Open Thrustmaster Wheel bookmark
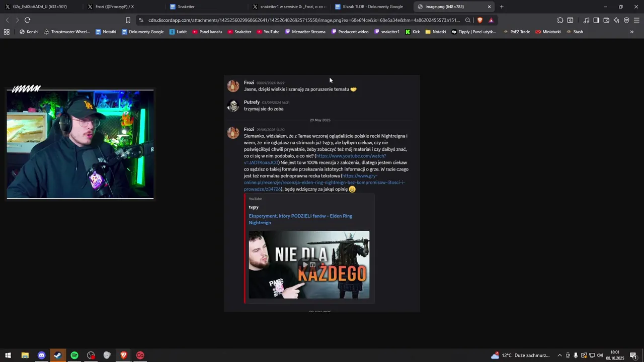This screenshot has width=644, height=362. click(67, 32)
